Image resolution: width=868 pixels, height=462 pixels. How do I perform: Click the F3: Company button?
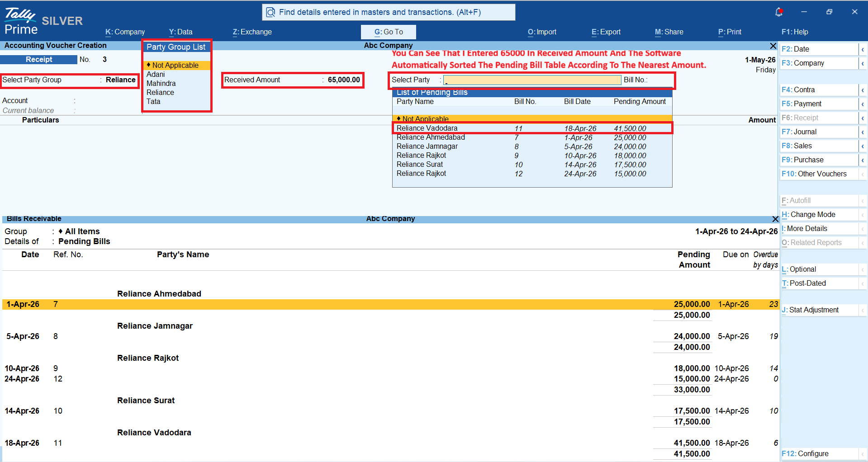point(819,63)
